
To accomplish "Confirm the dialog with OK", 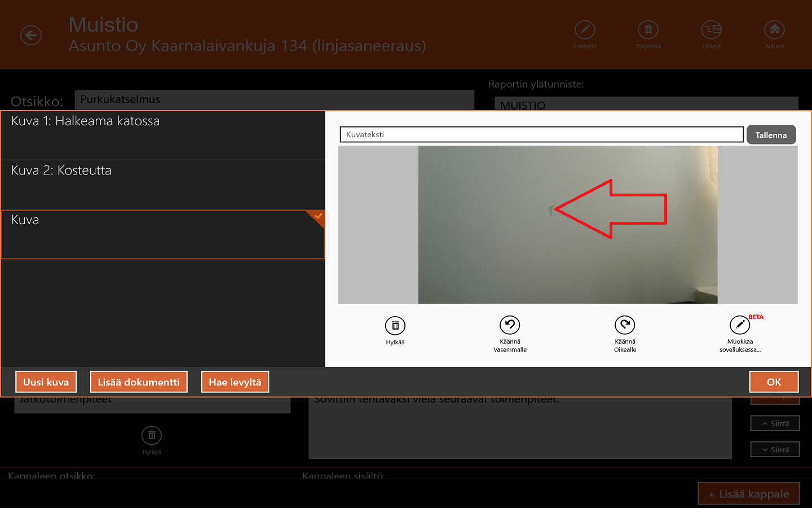I will coord(774,382).
